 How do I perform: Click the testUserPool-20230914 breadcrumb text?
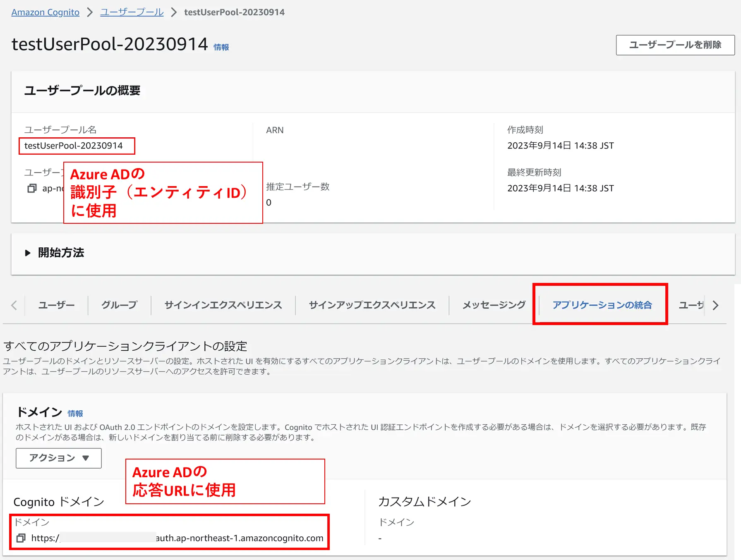pos(234,12)
